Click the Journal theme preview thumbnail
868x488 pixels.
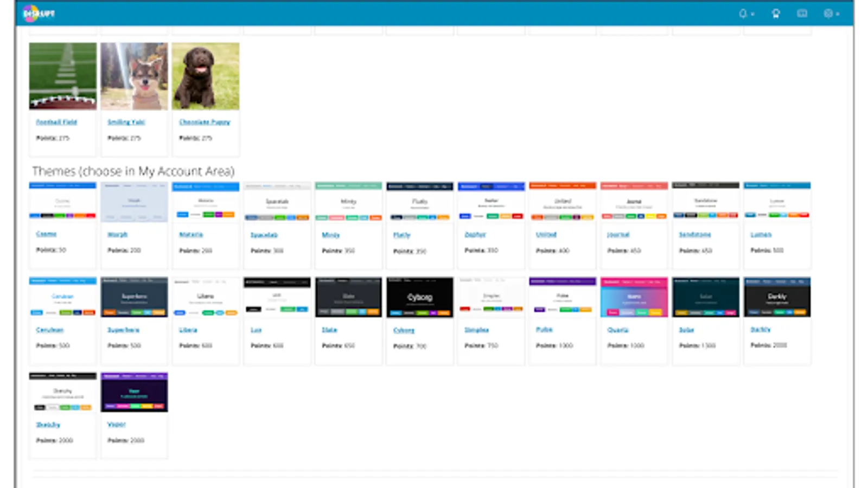(634, 201)
